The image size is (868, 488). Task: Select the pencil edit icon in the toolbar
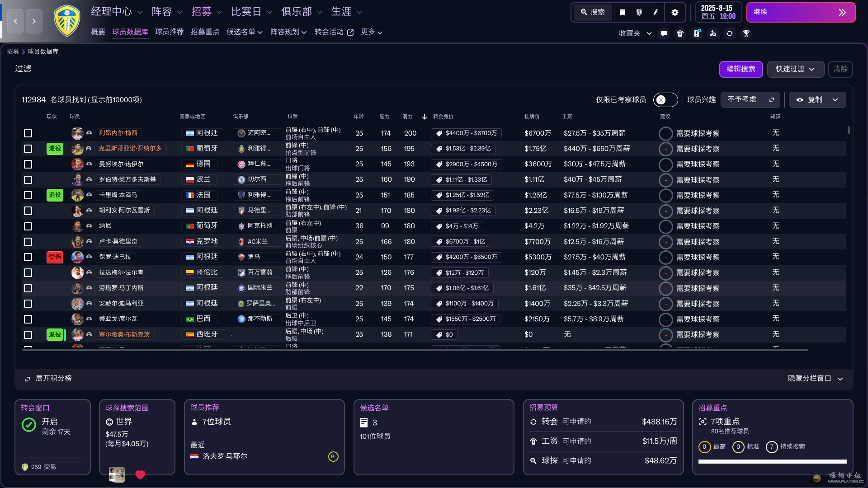point(656,12)
